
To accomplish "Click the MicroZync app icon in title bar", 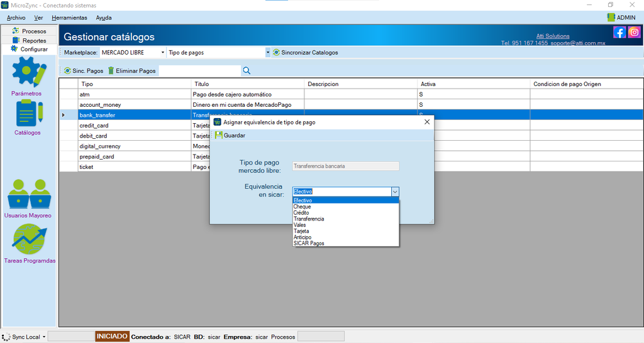I will click(5, 5).
